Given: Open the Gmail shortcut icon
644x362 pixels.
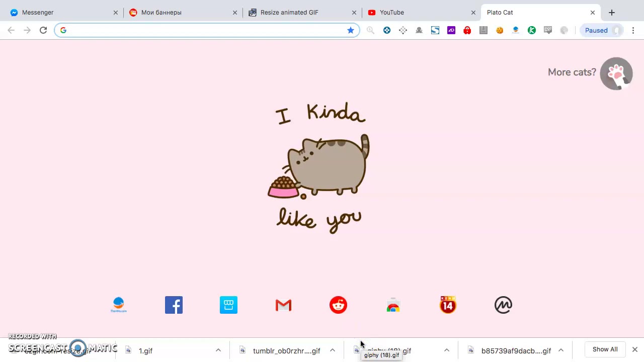Looking at the screenshot, I should pyautogui.click(x=283, y=305).
